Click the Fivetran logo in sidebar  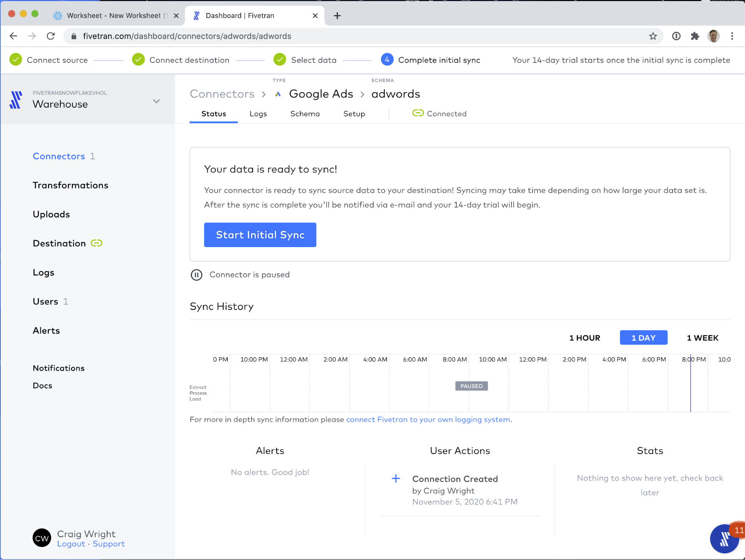[x=16, y=100]
